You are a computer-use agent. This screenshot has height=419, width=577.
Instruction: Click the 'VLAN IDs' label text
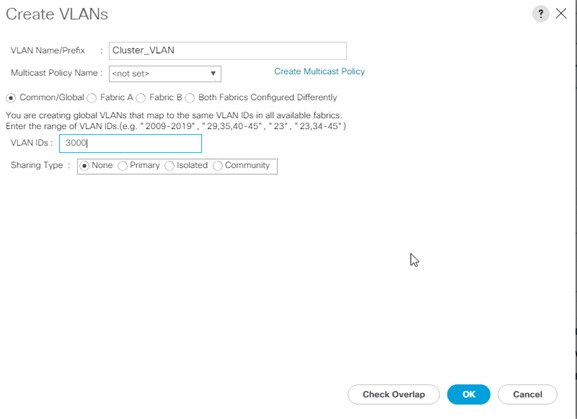point(29,143)
